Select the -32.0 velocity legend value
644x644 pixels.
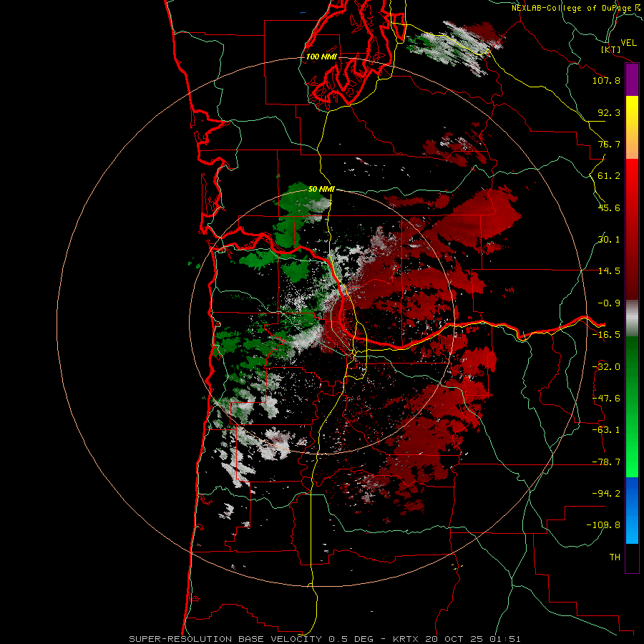(606, 367)
